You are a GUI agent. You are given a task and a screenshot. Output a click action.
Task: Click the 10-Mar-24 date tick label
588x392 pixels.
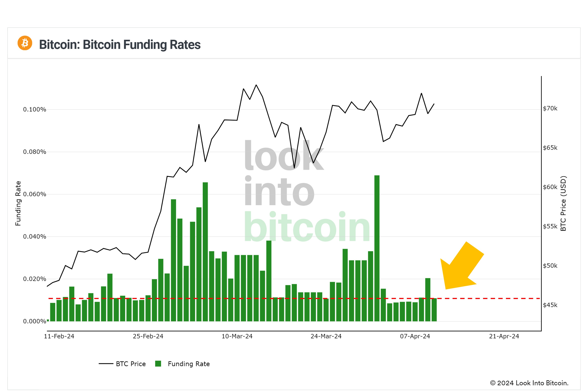tap(237, 336)
